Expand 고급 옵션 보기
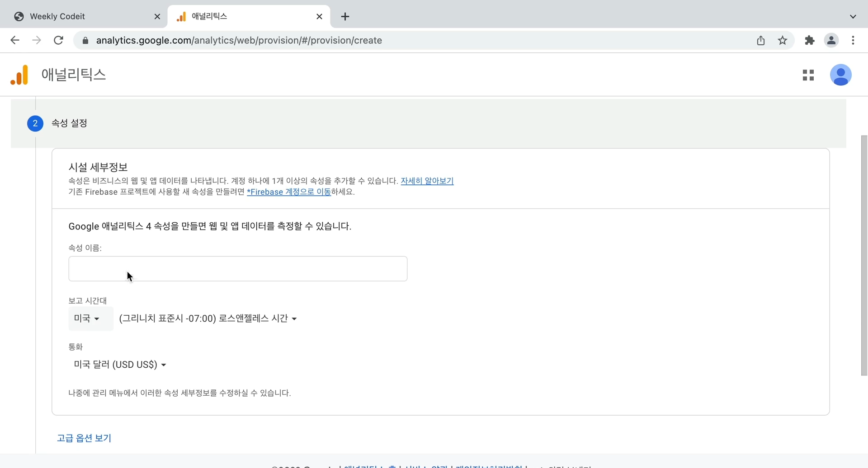Screen dimensions: 868x468 coord(84,438)
